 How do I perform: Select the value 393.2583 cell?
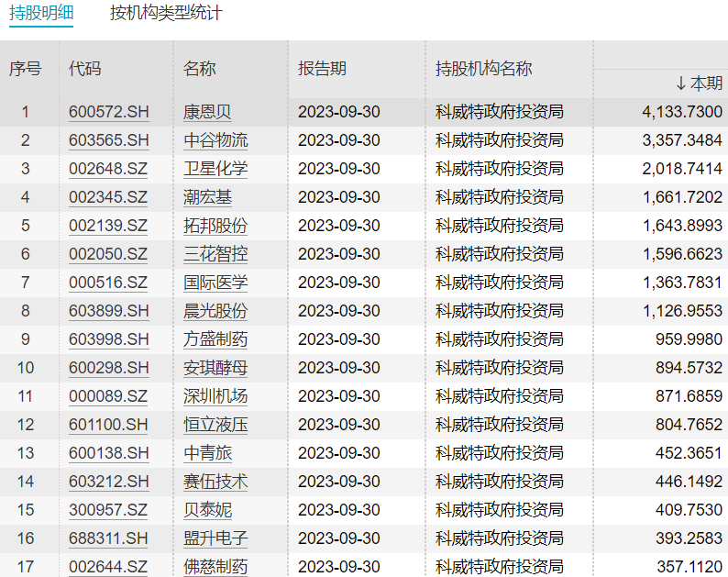[689, 538]
